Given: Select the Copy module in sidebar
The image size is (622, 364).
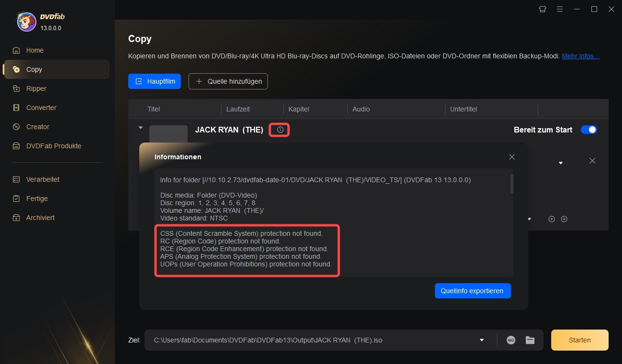Looking at the screenshot, I should coord(56,69).
